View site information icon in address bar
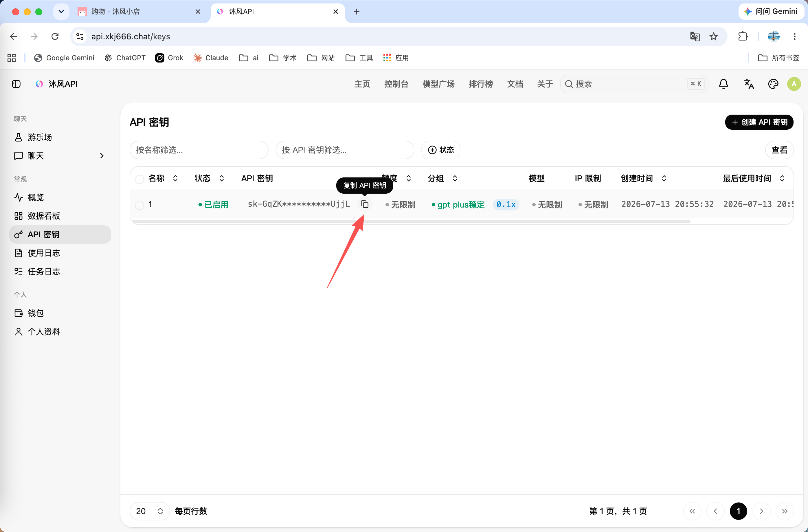Screen dimensions: 808x532 click(80, 36)
